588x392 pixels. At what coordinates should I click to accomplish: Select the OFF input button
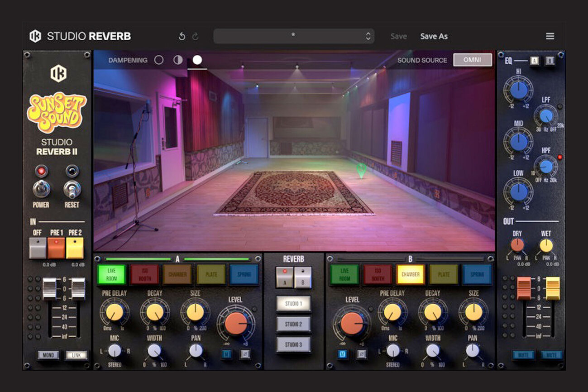coord(38,248)
